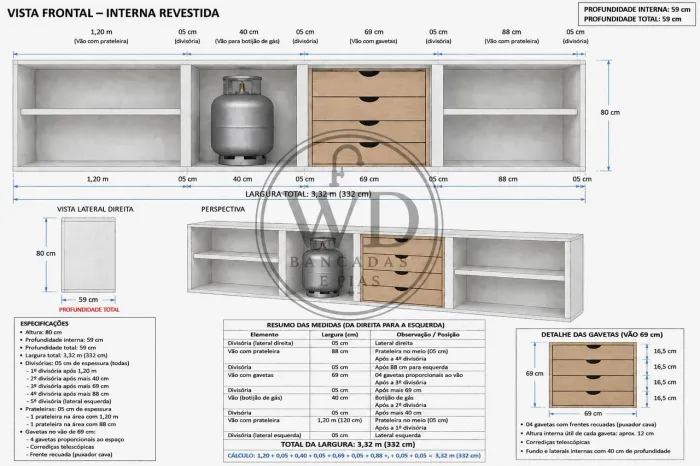Image resolution: width=700 pixels, height=466 pixels.
Task: Click the red "PROFUNDIDADE TOTAL" caption under side view
Action: point(89,309)
